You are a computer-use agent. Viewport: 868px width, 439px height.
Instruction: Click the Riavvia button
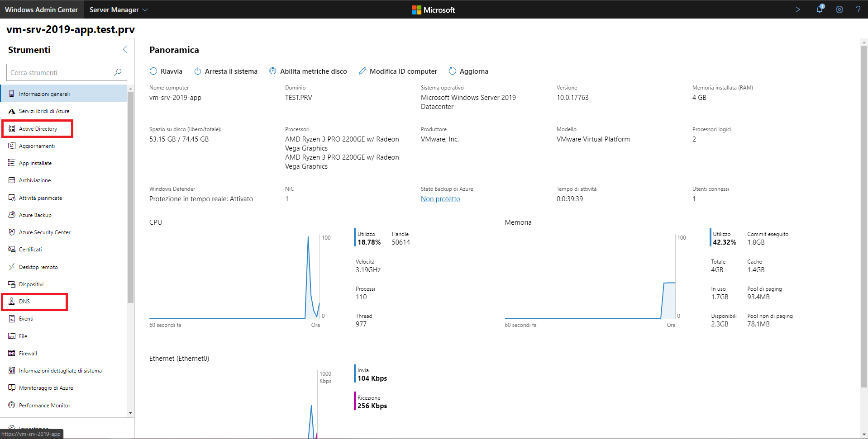tap(166, 71)
